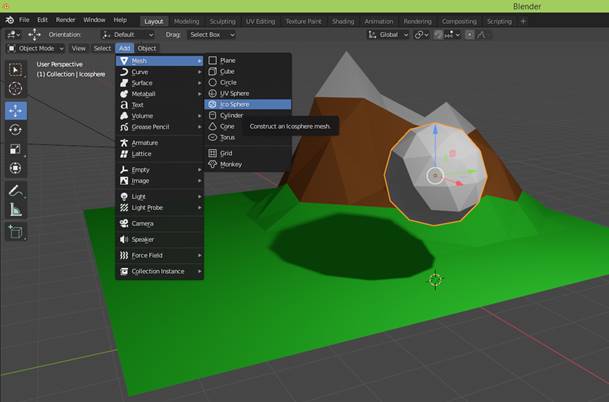The height and width of the screenshot is (402, 609).
Task: Select the Select Box tool icon
Action: tap(16, 70)
